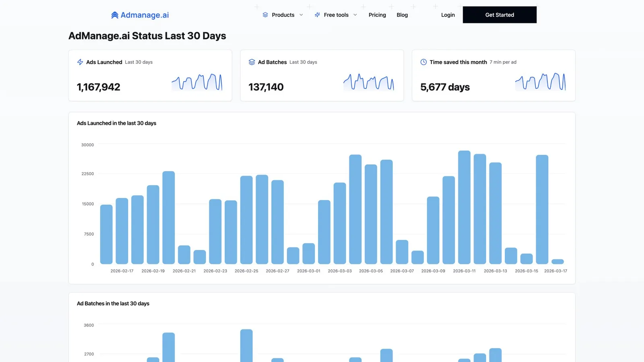Click the Admanage.ai logo icon

[115, 15]
